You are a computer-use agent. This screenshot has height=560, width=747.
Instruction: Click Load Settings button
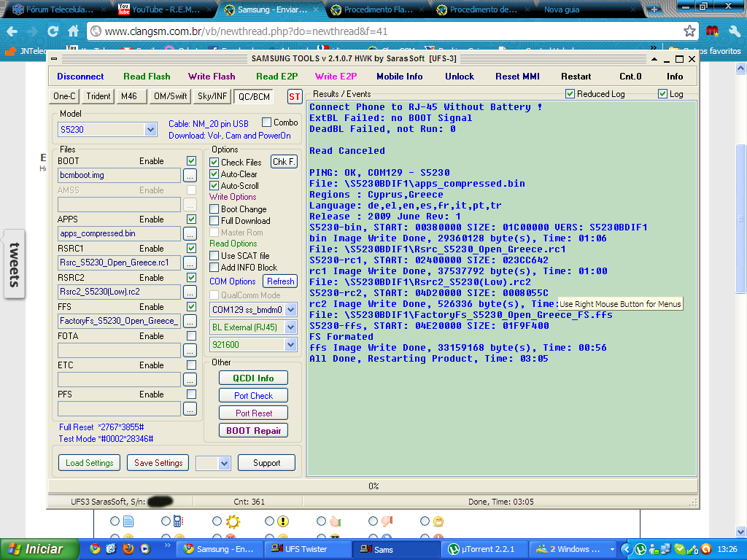coord(90,463)
